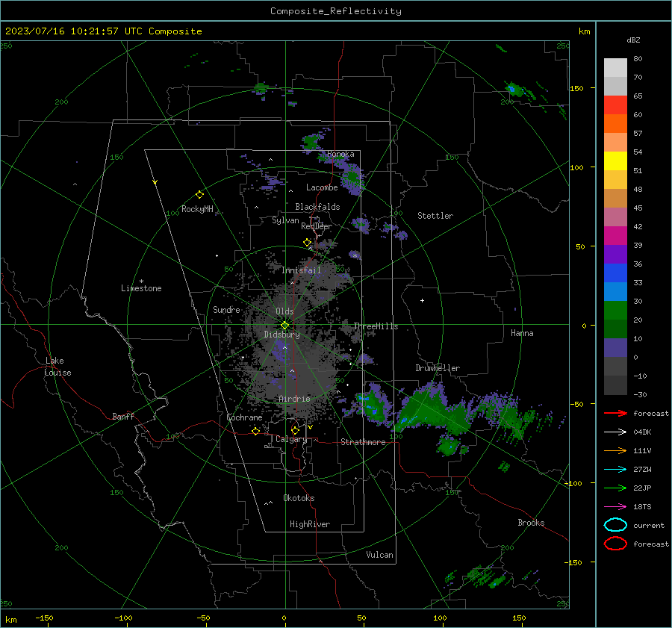Click the Lake Louise label
Viewport: 672px width, 628px height.
(x=57, y=367)
